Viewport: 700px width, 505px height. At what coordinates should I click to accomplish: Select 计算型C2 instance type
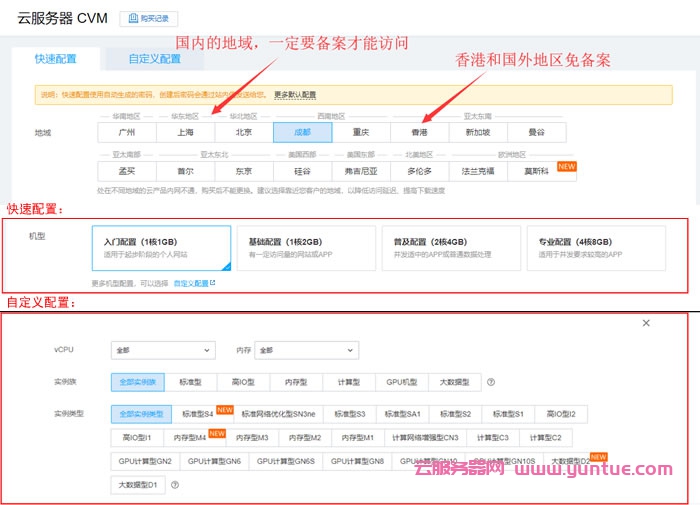click(x=546, y=438)
